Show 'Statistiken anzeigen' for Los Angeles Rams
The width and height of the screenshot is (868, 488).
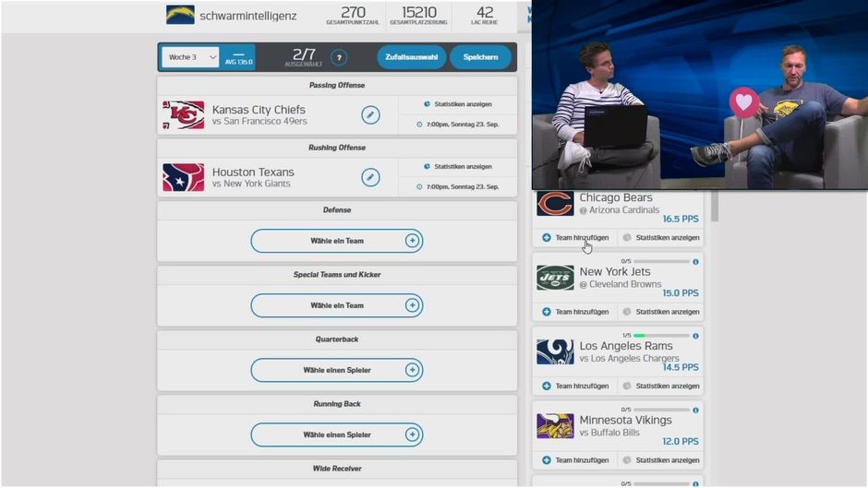click(x=661, y=386)
